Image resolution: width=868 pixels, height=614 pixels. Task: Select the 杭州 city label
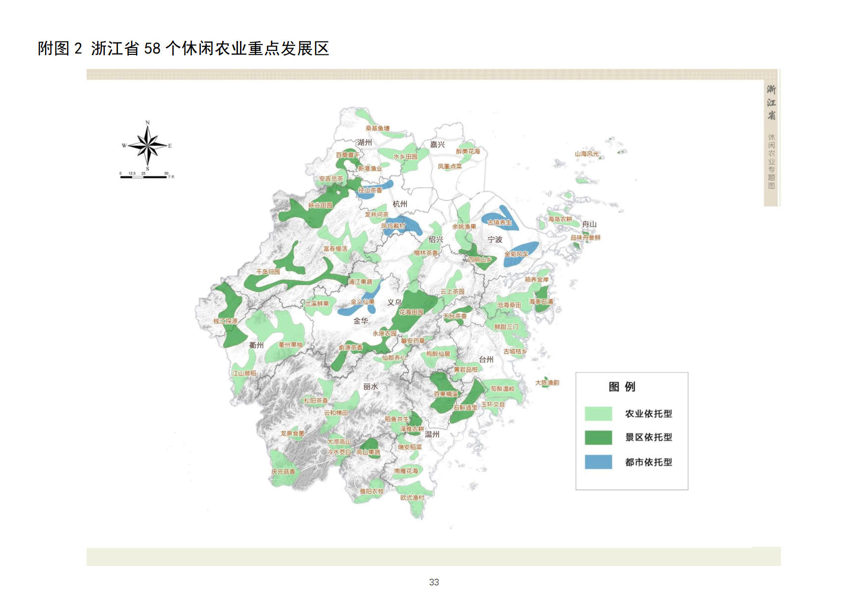(400, 204)
